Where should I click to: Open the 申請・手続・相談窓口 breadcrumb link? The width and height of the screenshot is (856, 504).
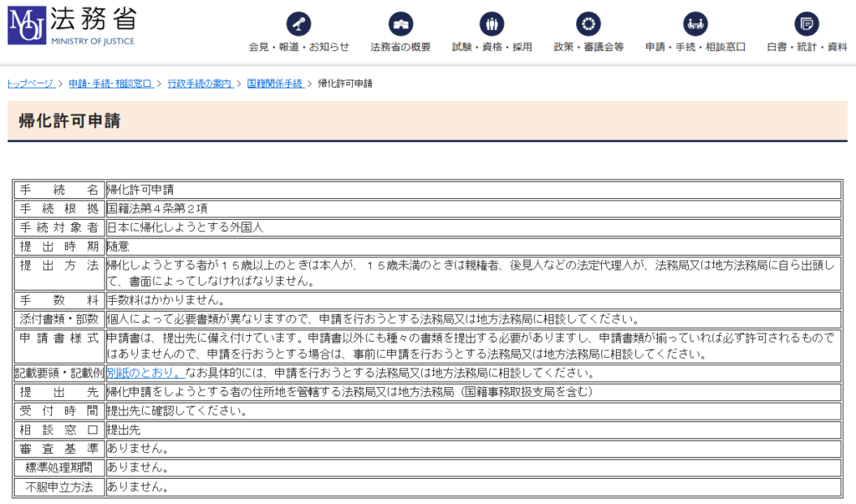tap(110, 84)
